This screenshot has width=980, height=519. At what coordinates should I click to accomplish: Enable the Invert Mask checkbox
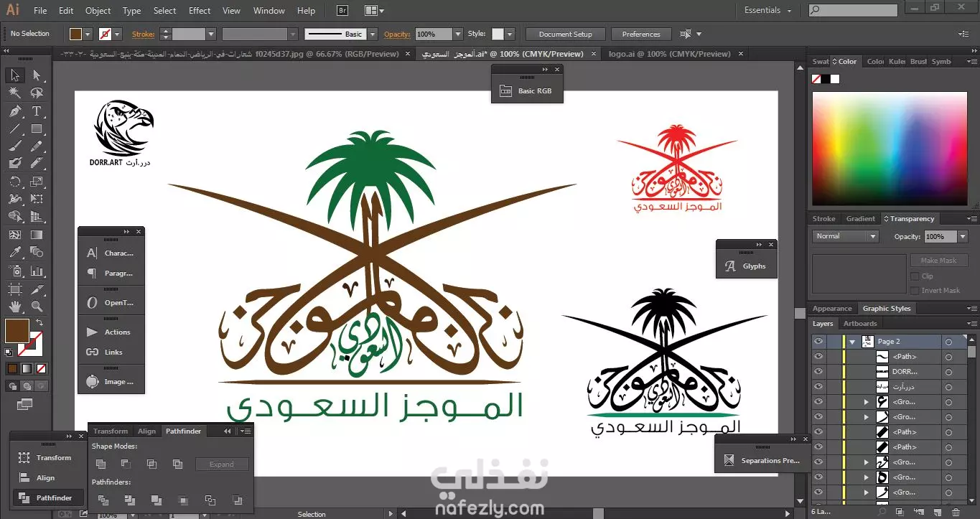pos(915,290)
